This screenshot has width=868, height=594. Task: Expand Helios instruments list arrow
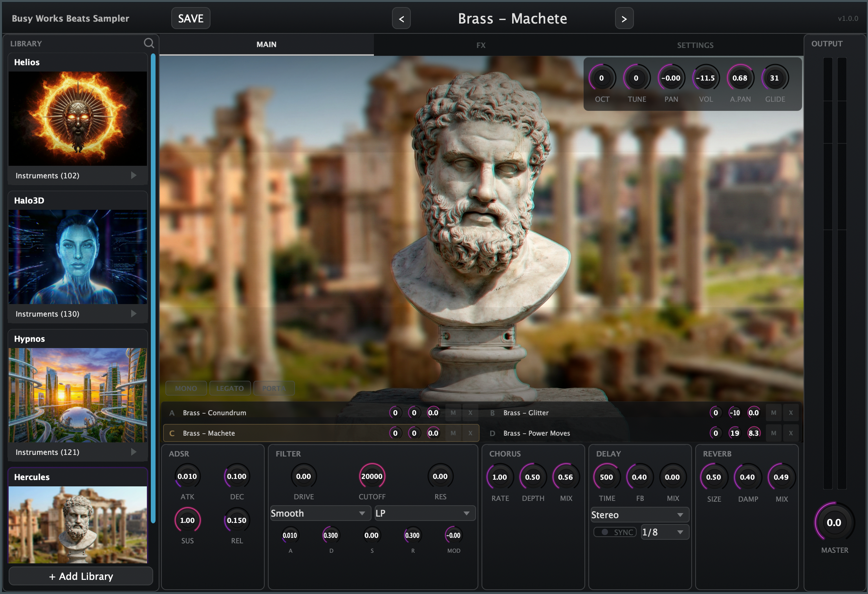click(x=134, y=175)
